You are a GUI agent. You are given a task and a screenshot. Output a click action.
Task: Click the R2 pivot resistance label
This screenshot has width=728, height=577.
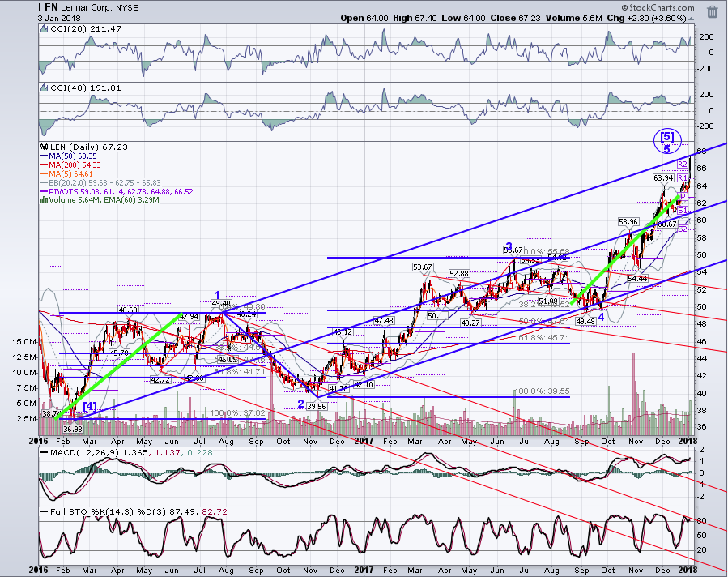(683, 164)
